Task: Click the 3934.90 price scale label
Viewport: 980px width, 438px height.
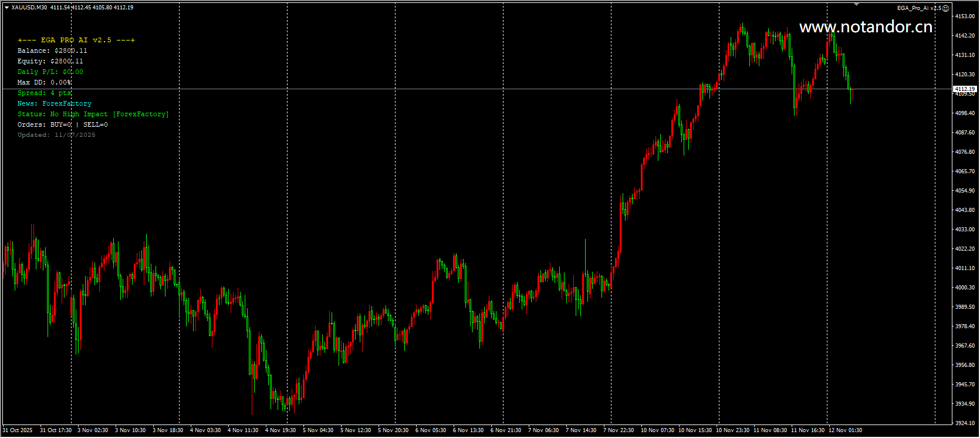Action: click(965, 404)
